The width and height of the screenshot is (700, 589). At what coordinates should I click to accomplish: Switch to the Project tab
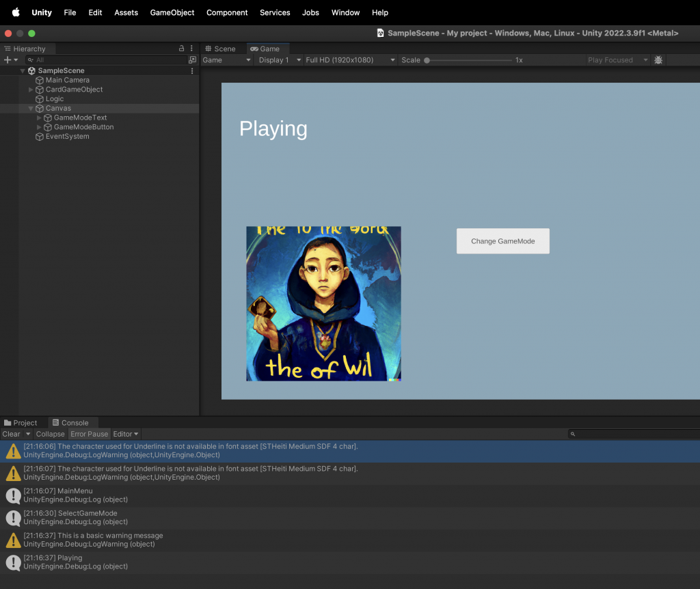tap(21, 422)
